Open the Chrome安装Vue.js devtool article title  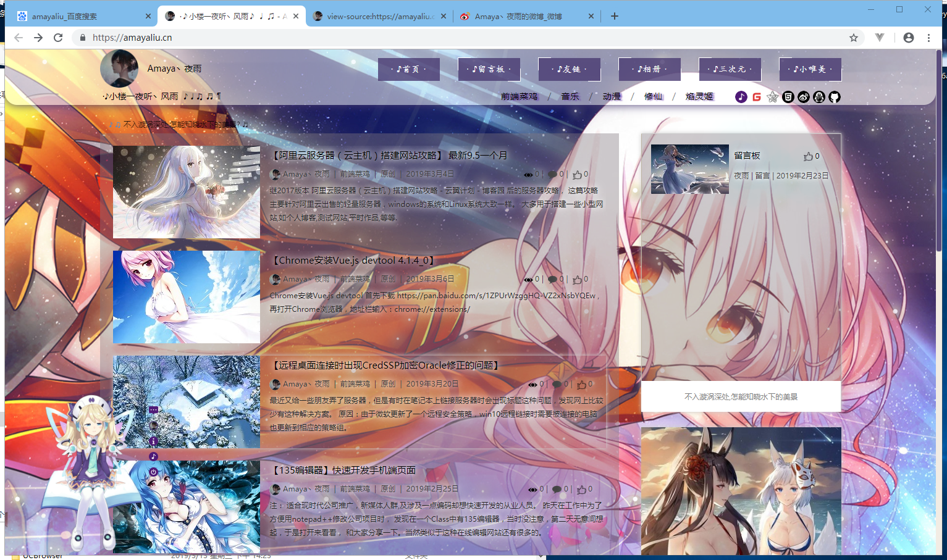(353, 261)
